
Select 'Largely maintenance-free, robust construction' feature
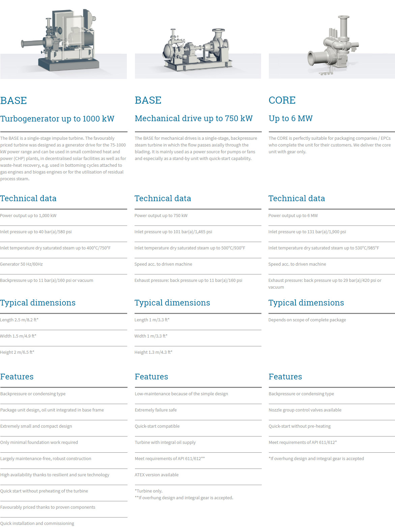coord(46,459)
